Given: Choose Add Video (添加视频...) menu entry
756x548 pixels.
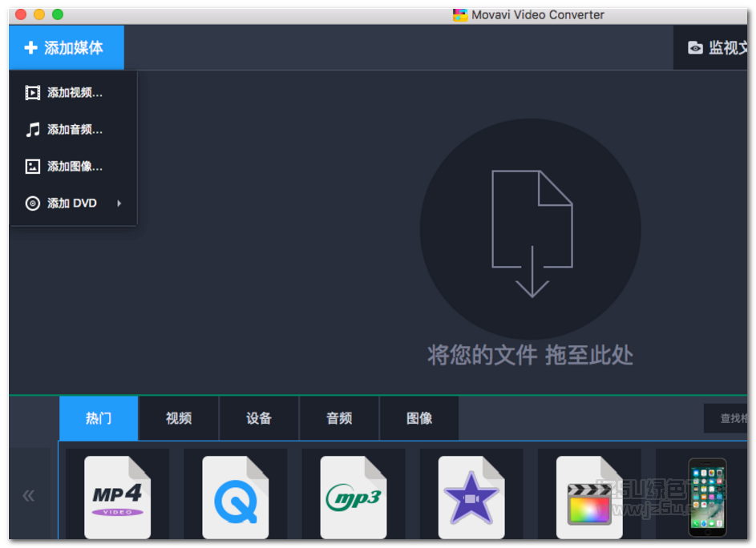Looking at the screenshot, I should 73,93.
